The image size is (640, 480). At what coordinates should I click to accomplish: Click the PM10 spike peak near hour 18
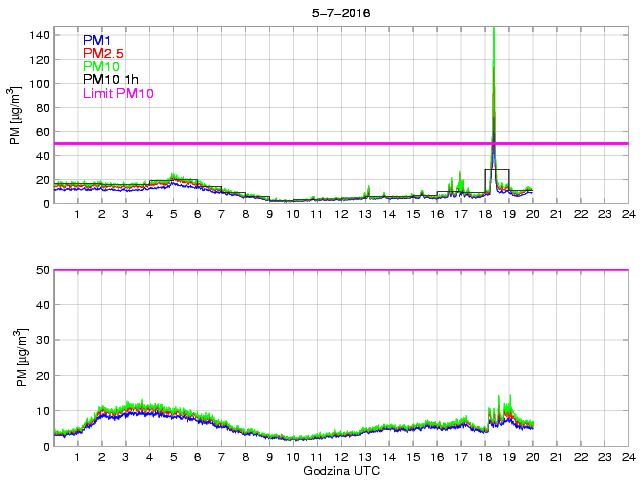494,30
